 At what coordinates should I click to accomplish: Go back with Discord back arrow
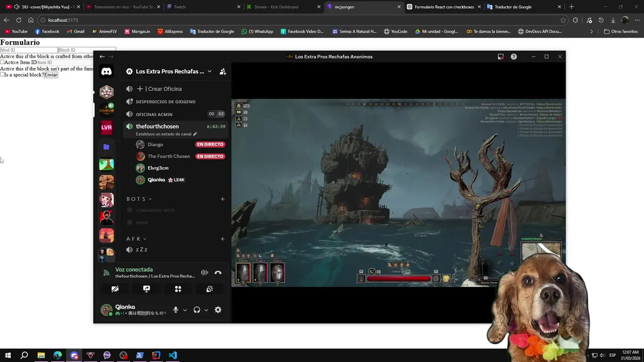[102, 57]
